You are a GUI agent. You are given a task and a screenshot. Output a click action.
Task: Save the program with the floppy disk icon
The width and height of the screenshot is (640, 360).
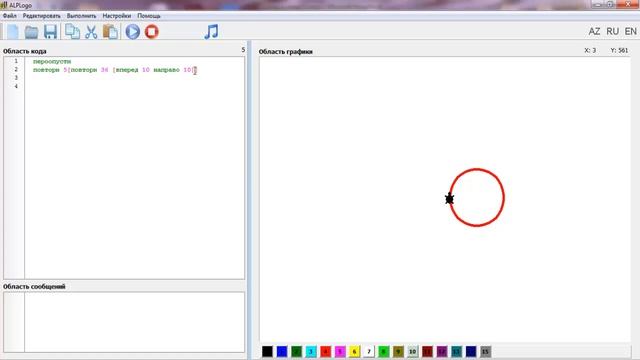(50, 32)
